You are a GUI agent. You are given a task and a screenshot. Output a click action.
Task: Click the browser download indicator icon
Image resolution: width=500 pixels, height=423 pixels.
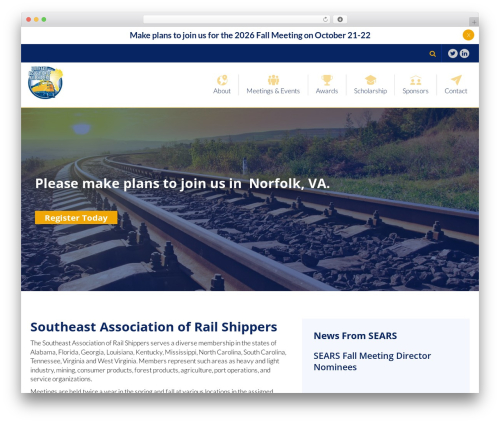click(x=340, y=19)
